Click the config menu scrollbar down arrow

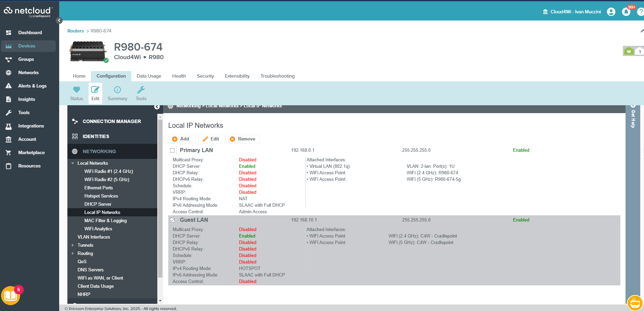(x=160, y=301)
